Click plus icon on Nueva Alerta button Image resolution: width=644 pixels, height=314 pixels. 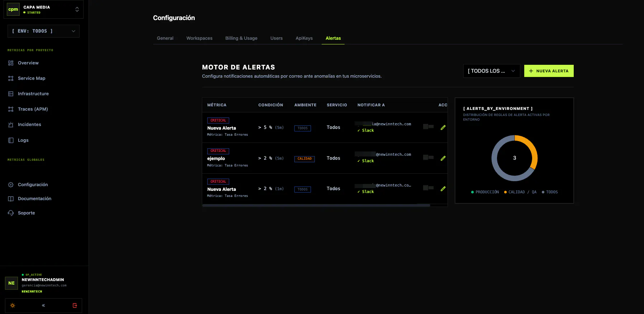click(531, 71)
